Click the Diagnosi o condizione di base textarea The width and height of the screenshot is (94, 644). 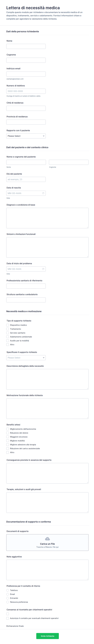coord(47,218)
